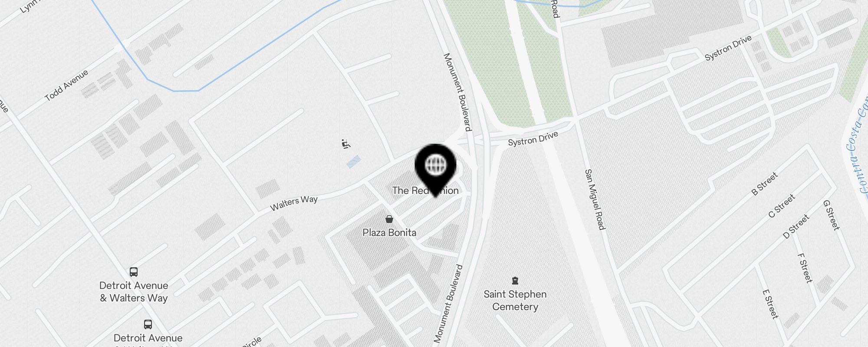Open the Saint Stephen Cemetery label
868x347 pixels.
tap(515, 300)
